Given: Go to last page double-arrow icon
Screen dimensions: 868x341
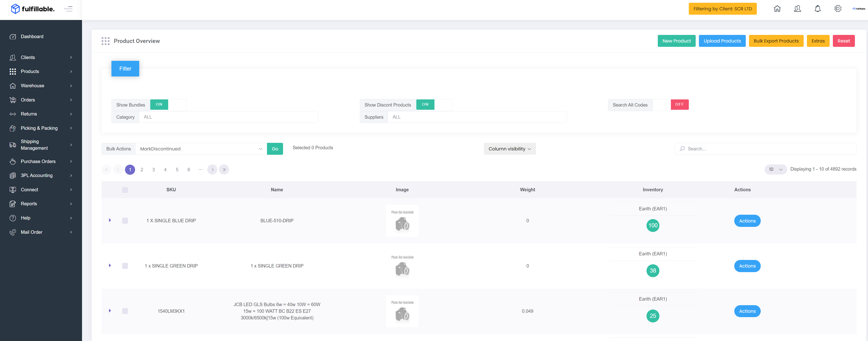Looking at the screenshot, I should click(224, 169).
